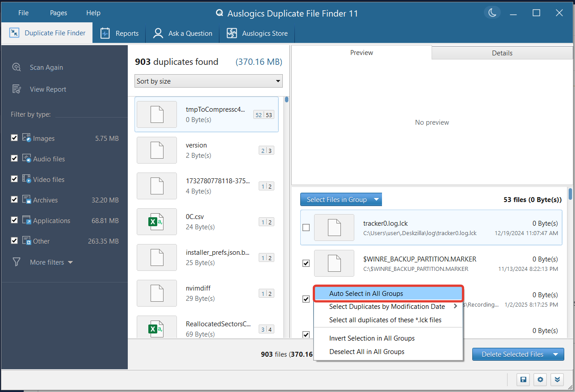This screenshot has height=392, width=575.
Task: Open the Auslogics Store icon tab
Action: pos(231,34)
